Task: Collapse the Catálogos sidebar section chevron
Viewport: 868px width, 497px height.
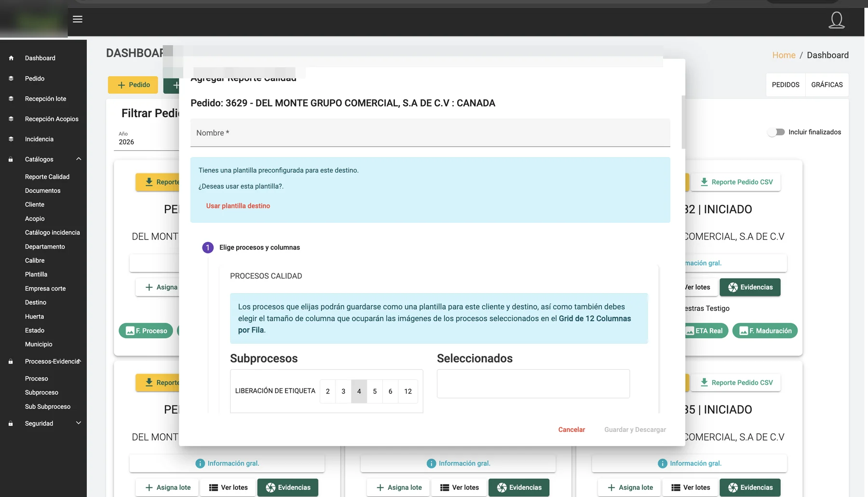Action: [79, 159]
